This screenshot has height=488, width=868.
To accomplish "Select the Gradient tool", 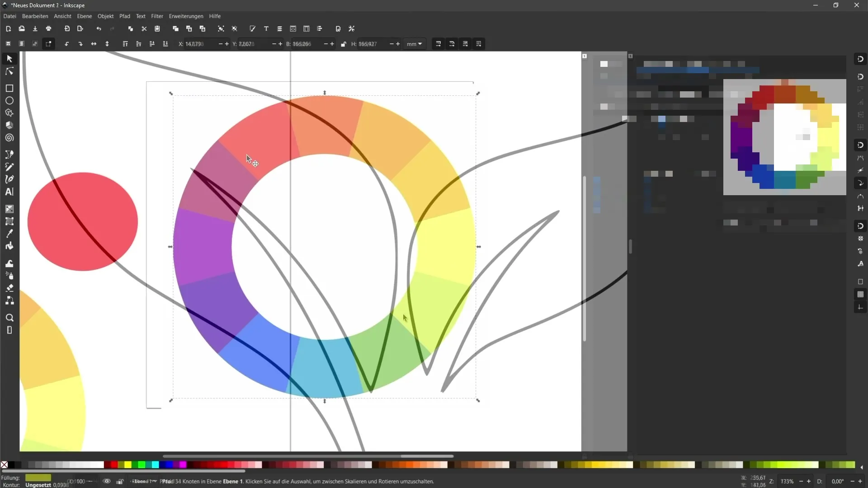I will pos(9,209).
